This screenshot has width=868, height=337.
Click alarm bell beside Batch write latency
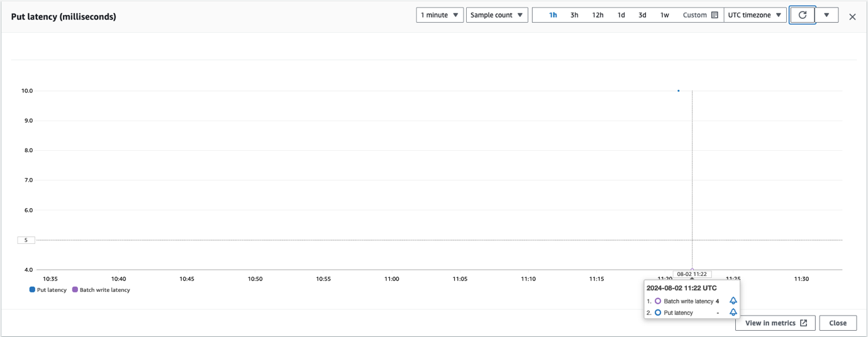click(733, 301)
